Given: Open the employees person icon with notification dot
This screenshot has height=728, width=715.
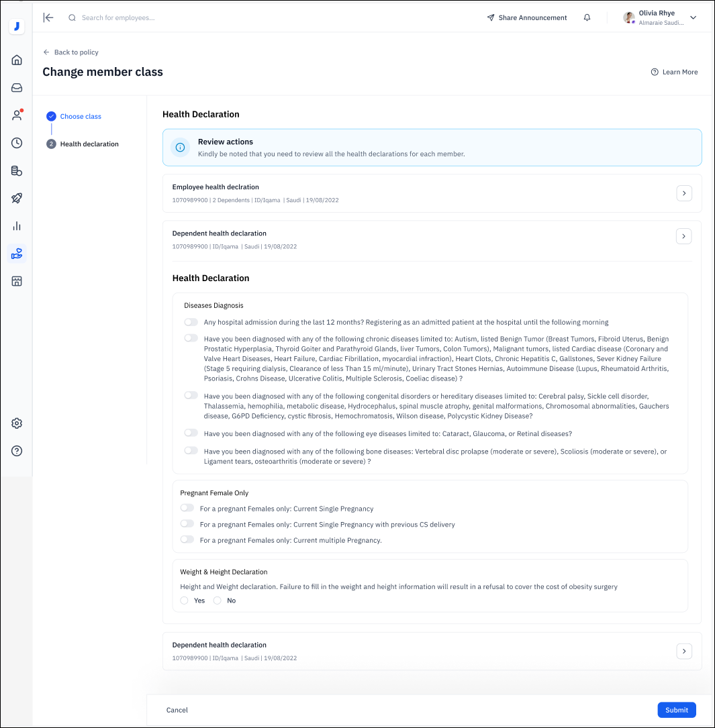Looking at the screenshot, I should pos(17,115).
